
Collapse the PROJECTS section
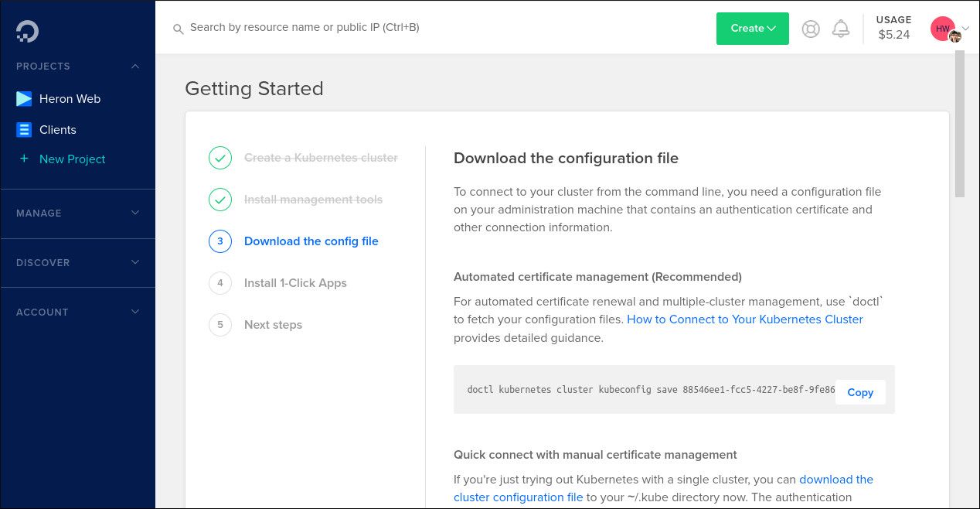coord(135,67)
